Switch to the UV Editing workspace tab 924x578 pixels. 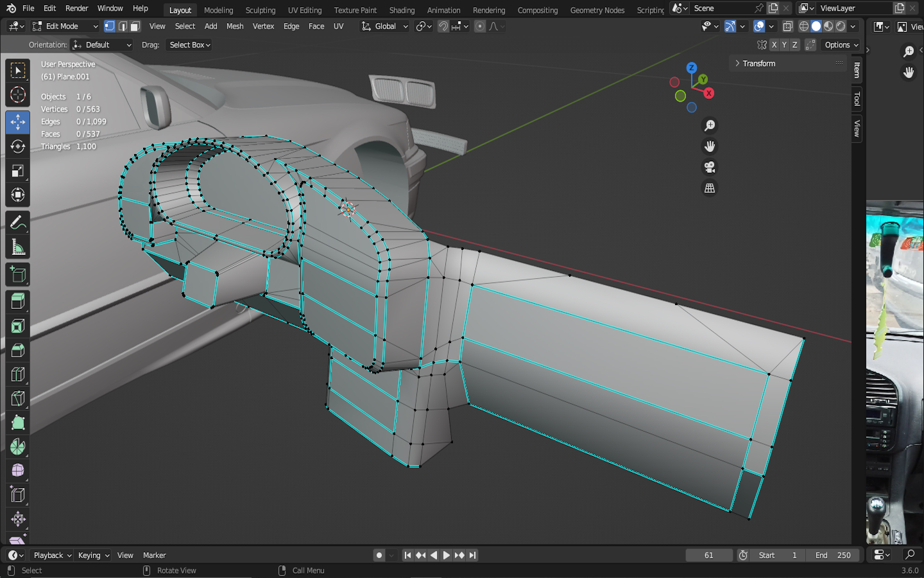click(x=304, y=10)
